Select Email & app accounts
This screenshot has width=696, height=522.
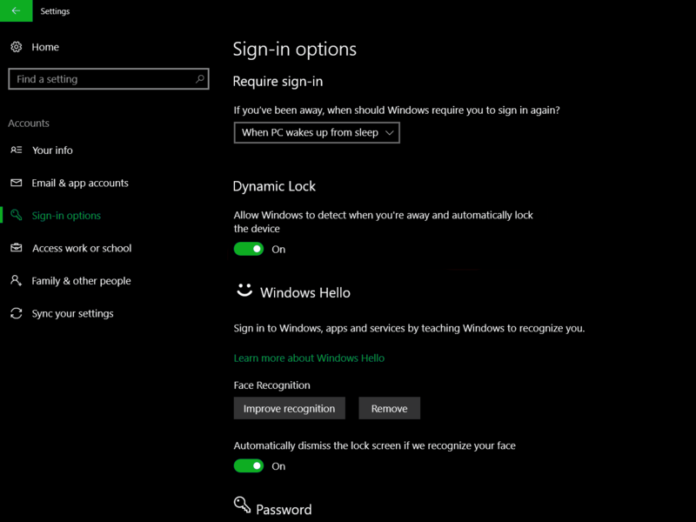(x=80, y=183)
